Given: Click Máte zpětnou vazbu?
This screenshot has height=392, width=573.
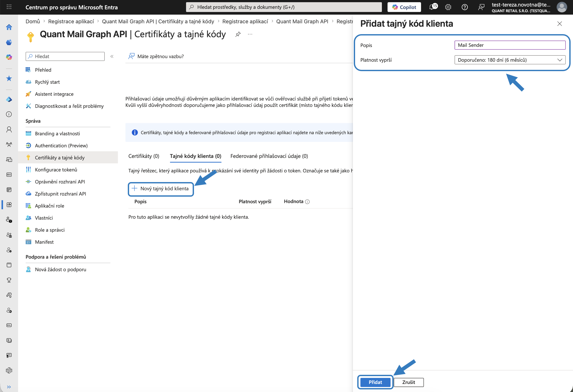Looking at the screenshot, I should [x=156, y=56].
